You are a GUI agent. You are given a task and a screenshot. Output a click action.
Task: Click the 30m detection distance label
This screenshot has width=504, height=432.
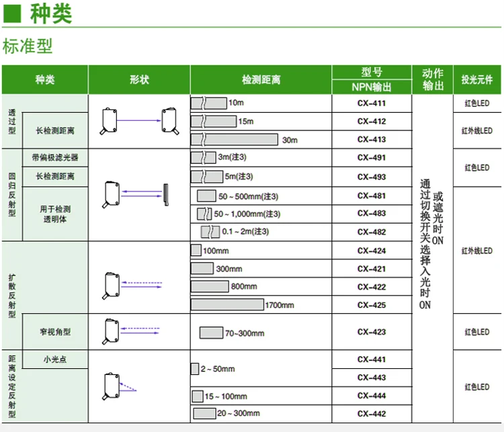290,140
